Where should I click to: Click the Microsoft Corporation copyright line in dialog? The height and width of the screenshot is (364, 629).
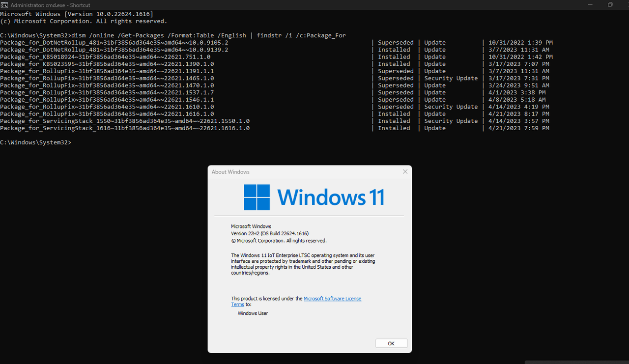coord(279,241)
